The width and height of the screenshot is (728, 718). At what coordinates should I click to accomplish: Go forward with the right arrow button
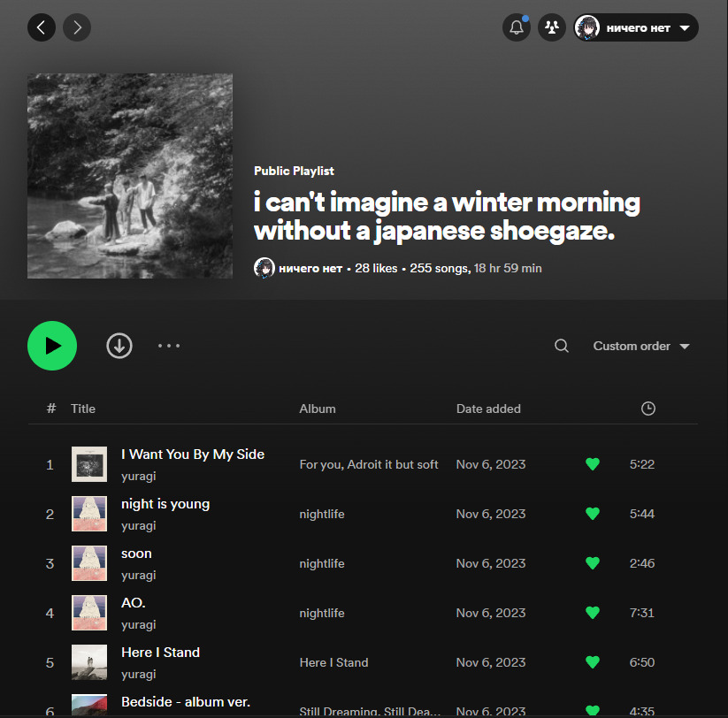click(x=77, y=27)
